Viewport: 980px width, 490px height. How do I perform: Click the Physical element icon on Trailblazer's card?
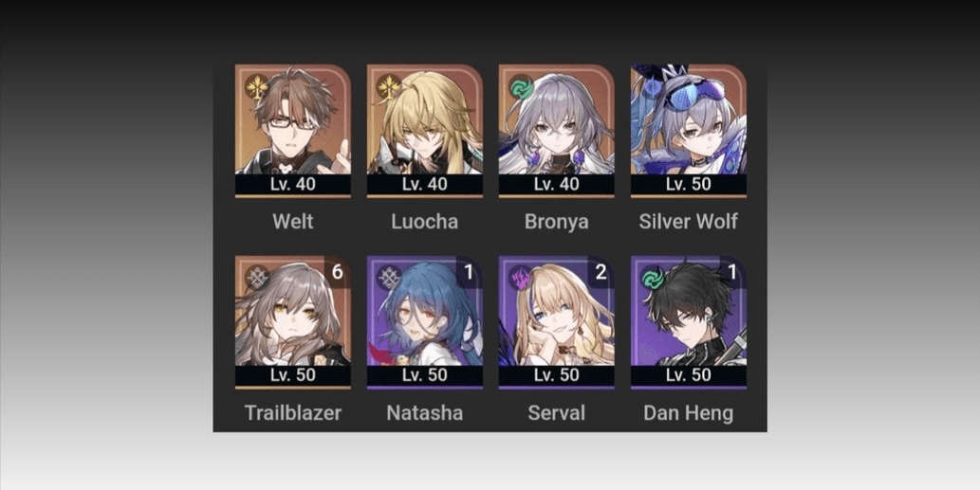point(257,279)
